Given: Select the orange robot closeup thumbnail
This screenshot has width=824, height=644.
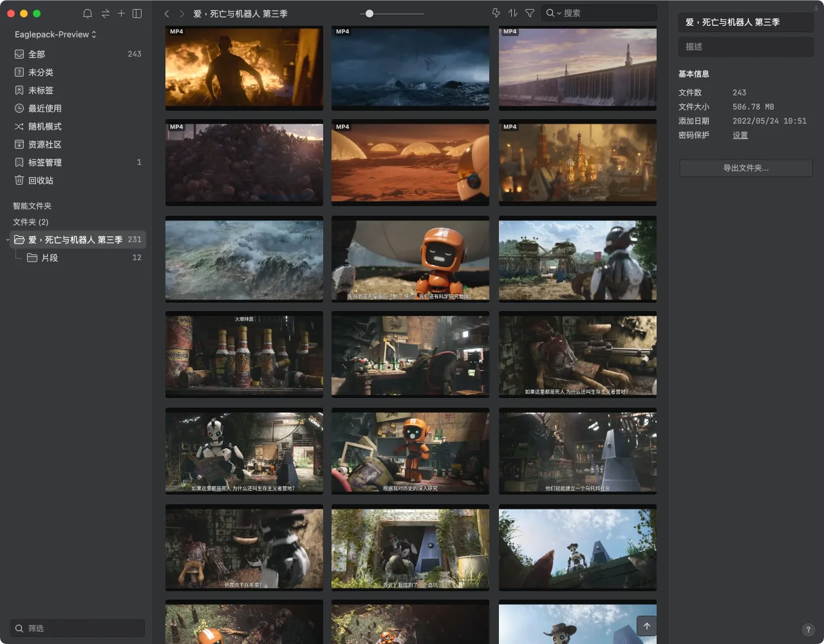Looking at the screenshot, I should tap(410, 259).
